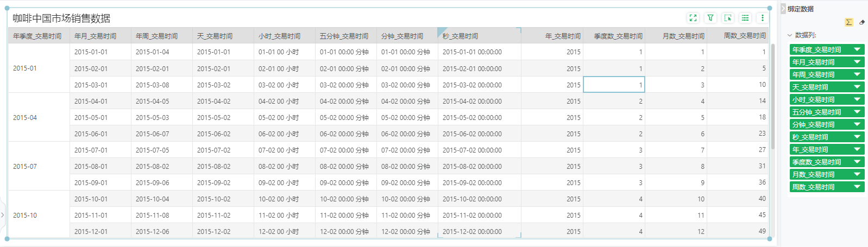Image resolution: width=868 pixels, height=247 pixels.
Task: Collapse the 数据列 section chevron
Action: click(x=790, y=35)
